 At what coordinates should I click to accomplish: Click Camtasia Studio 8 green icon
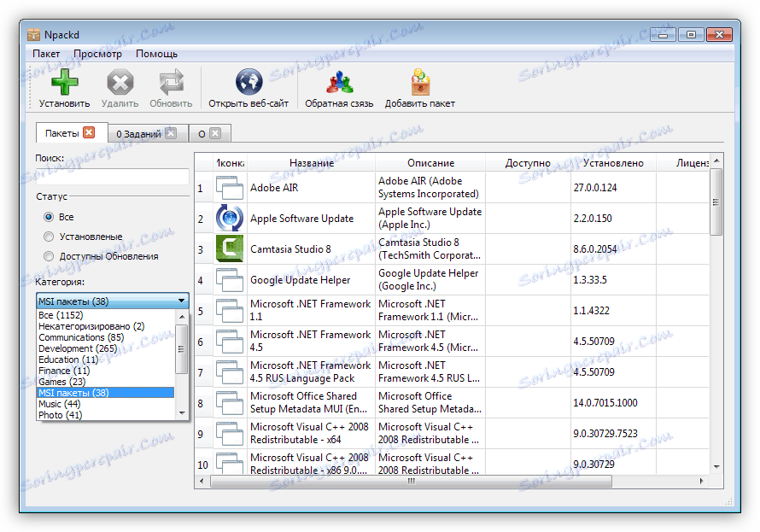pos(229,249)
